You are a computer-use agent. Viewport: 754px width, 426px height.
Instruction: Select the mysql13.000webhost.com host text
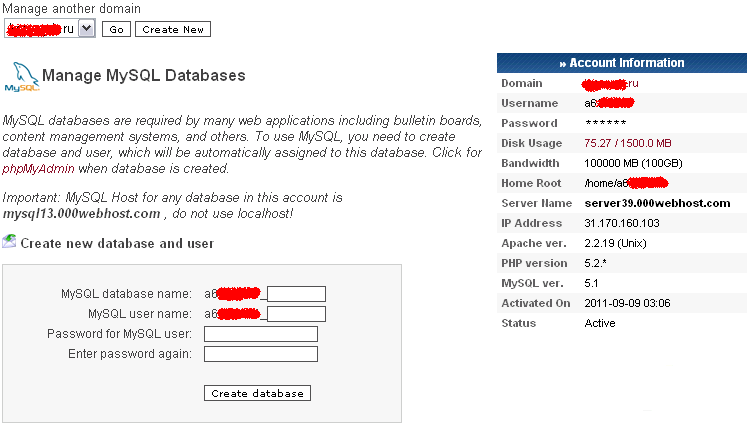[x=81, y=213]
